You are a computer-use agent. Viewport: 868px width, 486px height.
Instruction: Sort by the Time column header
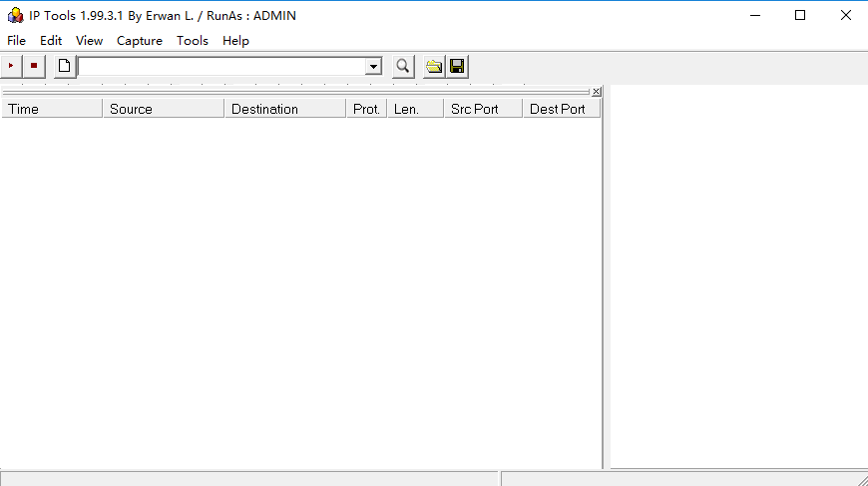pyautogui.click(x=52, y=109)
